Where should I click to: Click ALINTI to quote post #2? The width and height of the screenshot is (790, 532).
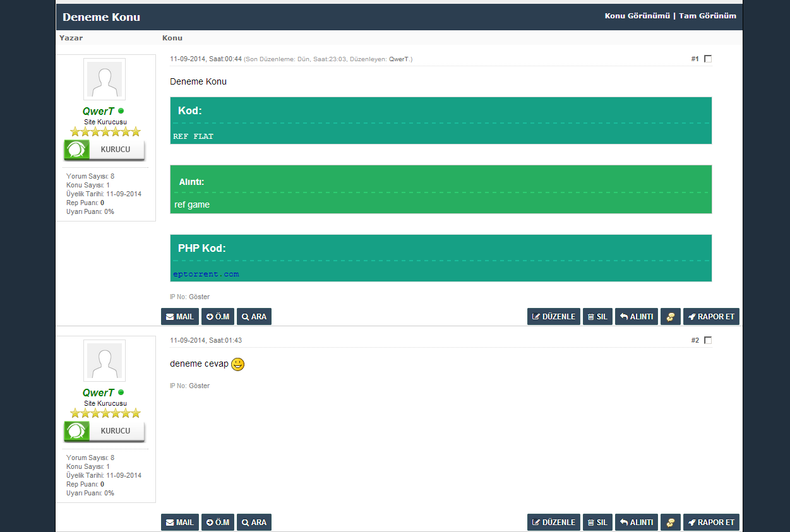(637, 523)
